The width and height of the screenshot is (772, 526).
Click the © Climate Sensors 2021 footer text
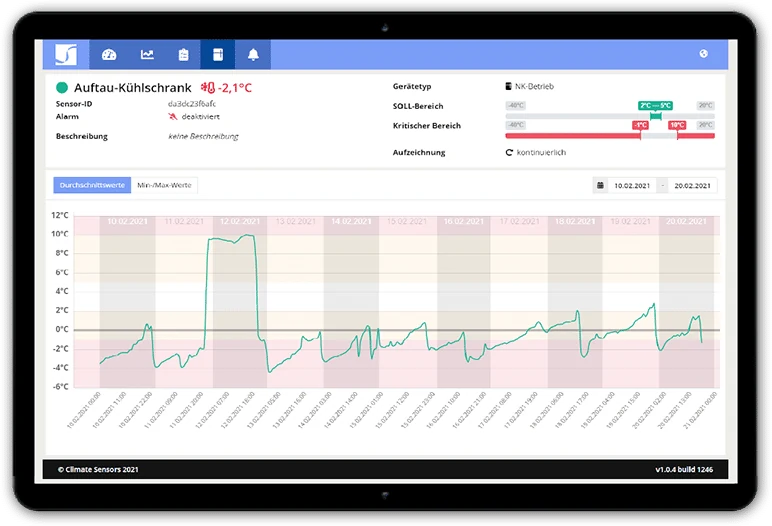tap(98, 469)
